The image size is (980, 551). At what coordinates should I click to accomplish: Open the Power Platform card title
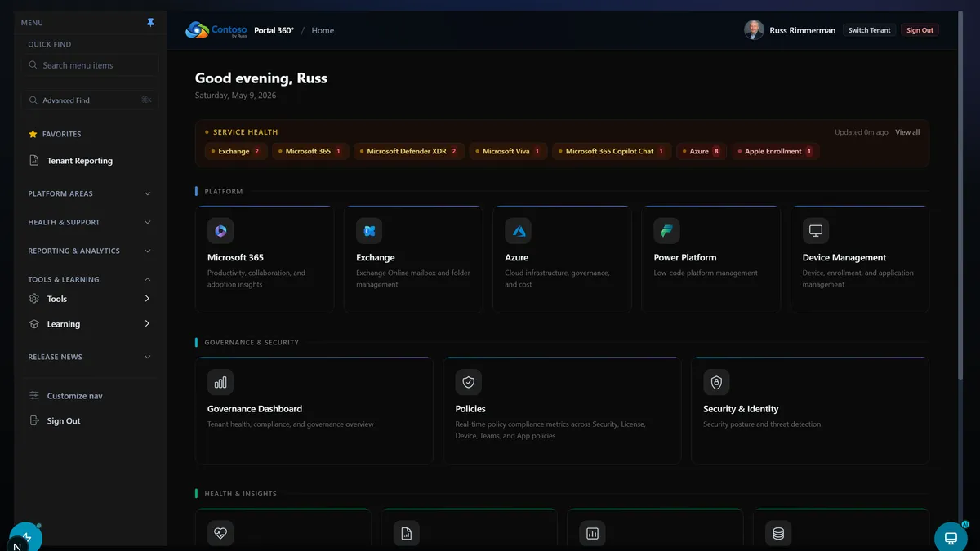pyautogui.click(x=685, y=257)
